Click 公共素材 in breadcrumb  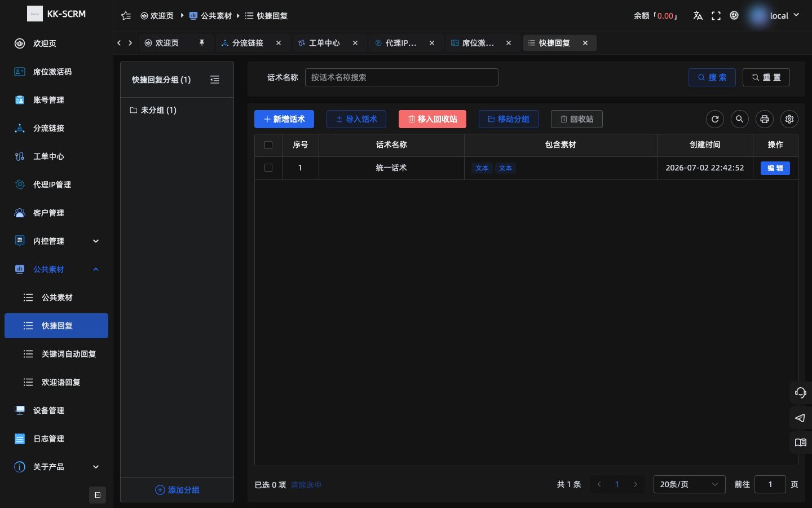pyautogui.click(x=211, y=16)
